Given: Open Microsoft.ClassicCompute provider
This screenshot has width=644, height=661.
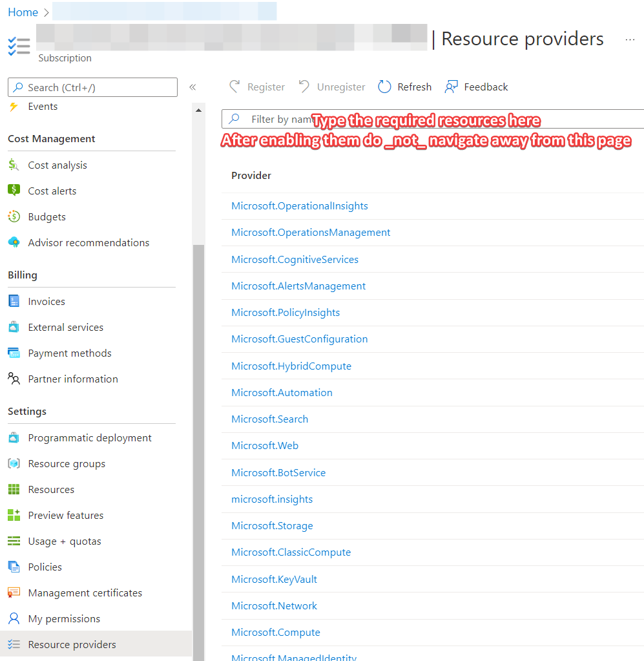Looking at the screenshot, I should coord(291,552).
